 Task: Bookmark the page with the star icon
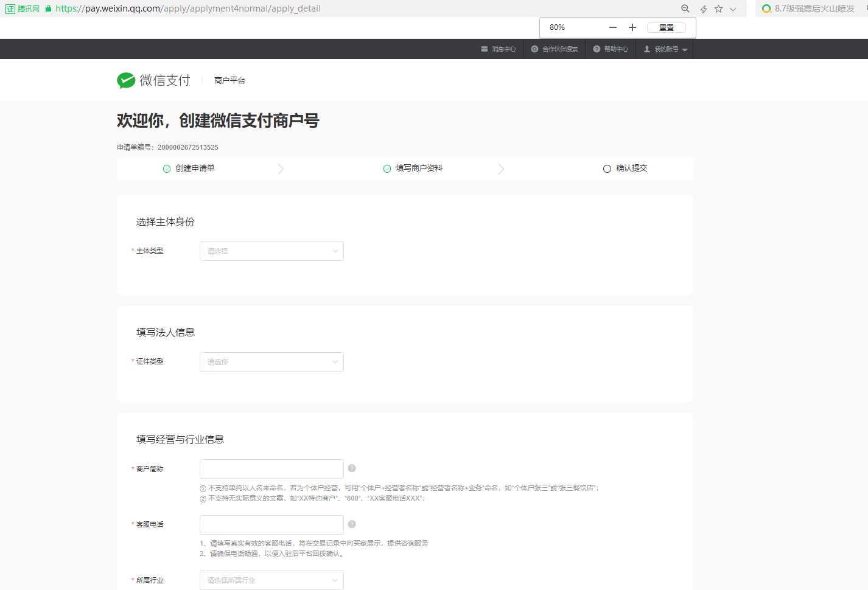[x=719, y=9]
